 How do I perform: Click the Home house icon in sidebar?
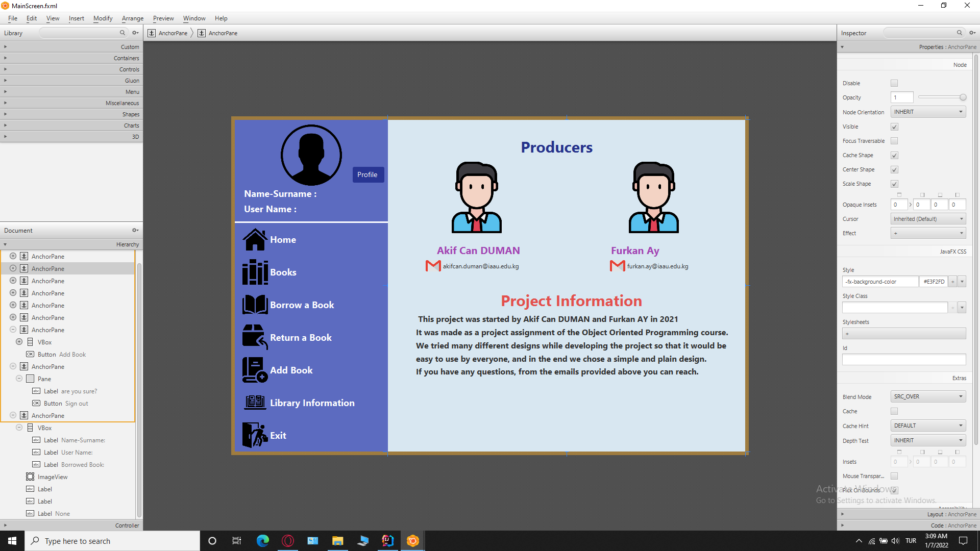[255, 239]
